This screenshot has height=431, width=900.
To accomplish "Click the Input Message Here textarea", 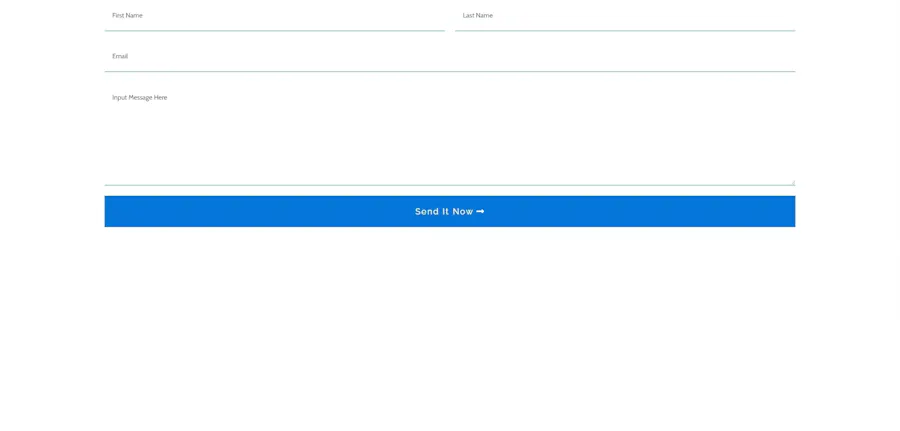I will (450, 134).
